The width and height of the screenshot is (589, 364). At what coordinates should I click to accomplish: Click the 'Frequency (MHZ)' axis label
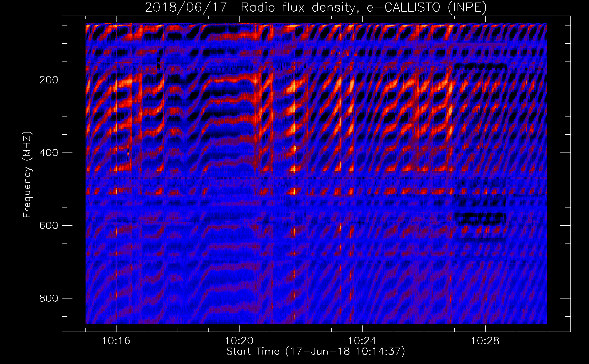[27, 175]
